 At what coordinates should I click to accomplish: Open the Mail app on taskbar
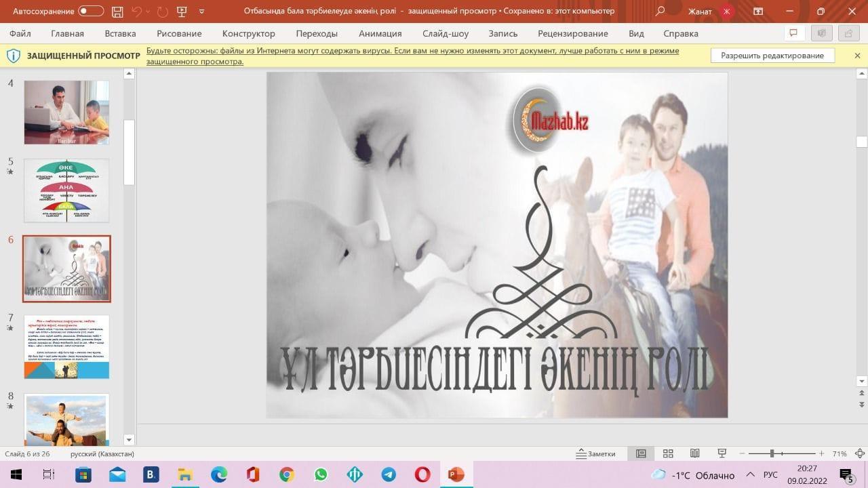click(x=117, y=474)
